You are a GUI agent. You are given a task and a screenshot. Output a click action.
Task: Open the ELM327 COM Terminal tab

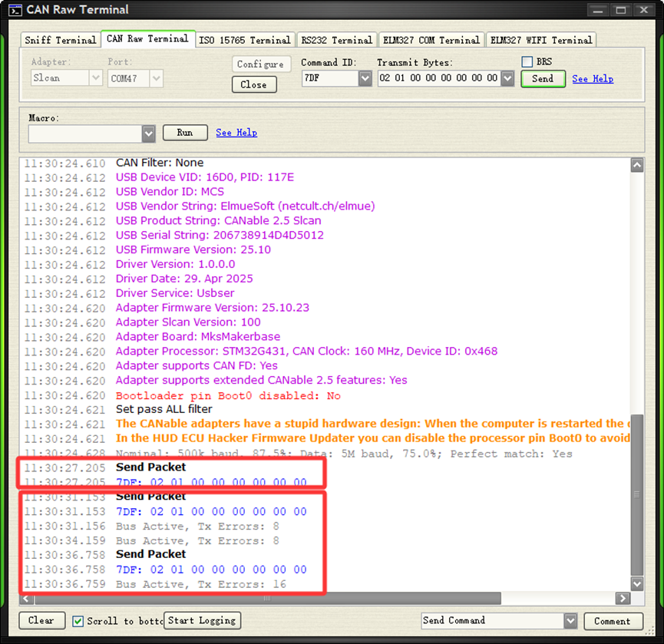[431, 40]
